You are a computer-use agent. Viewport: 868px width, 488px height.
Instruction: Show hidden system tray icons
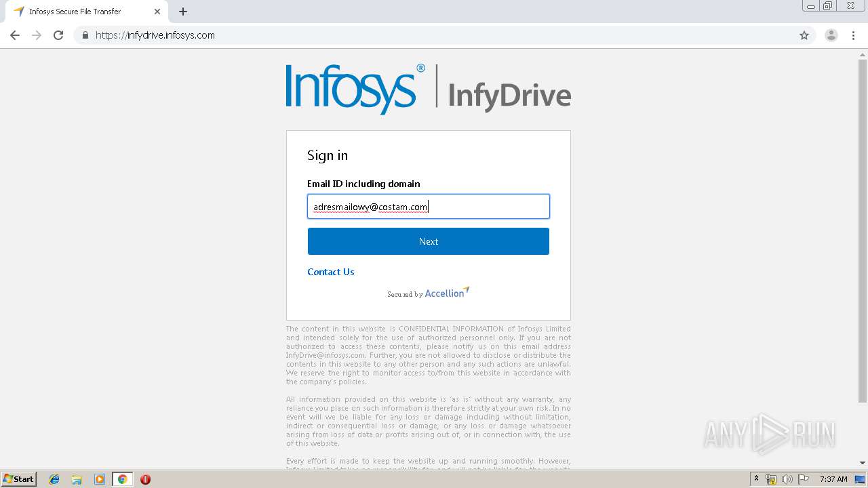point(757,479)
